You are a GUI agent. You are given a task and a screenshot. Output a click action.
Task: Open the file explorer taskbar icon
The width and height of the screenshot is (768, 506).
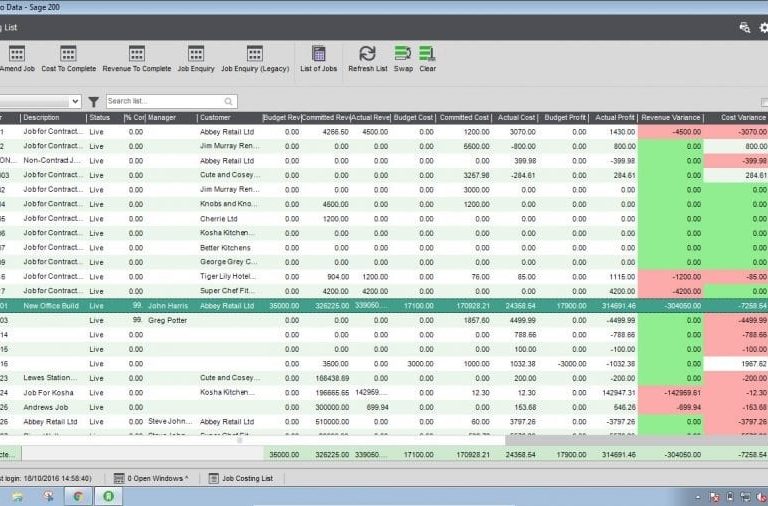(x=17, y=496)
